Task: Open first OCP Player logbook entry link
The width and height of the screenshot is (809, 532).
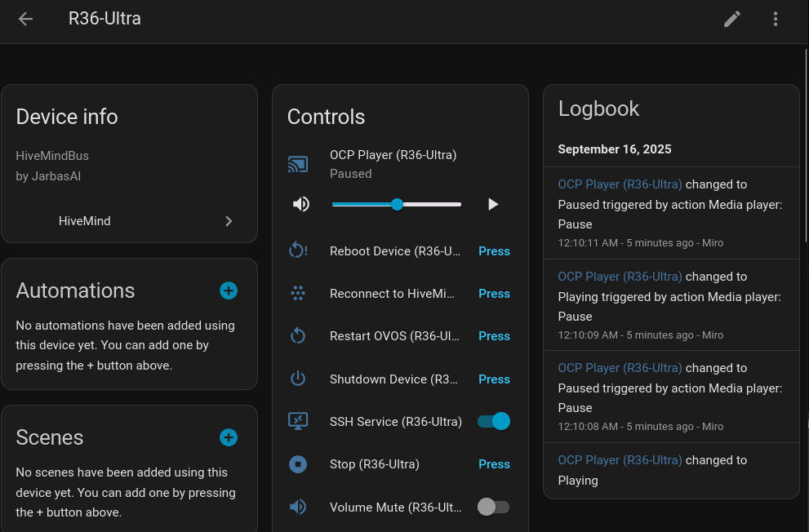Action: (620, 184)
